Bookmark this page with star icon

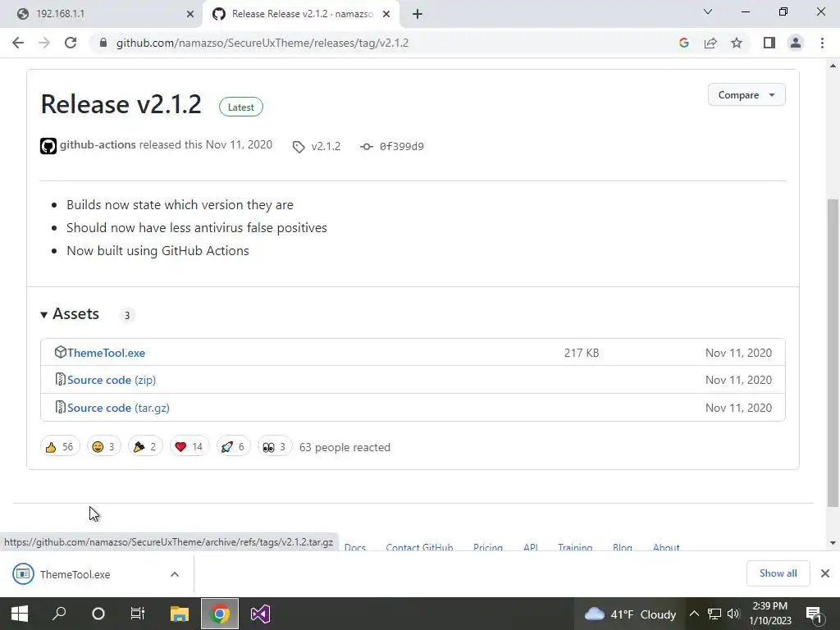click(x=737, y=43)
